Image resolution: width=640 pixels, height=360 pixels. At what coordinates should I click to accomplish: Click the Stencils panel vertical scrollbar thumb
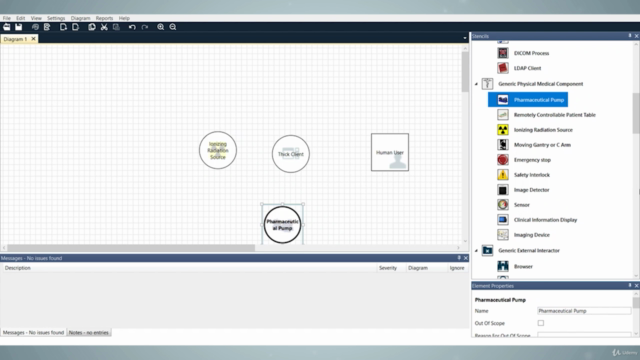(636, 113)
